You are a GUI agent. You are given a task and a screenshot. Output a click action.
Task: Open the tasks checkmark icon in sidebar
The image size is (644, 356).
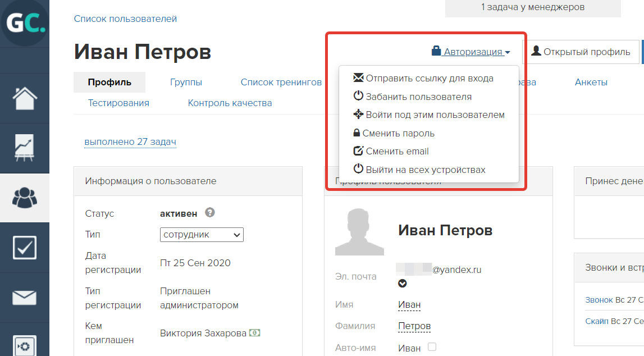click(25, 248)
